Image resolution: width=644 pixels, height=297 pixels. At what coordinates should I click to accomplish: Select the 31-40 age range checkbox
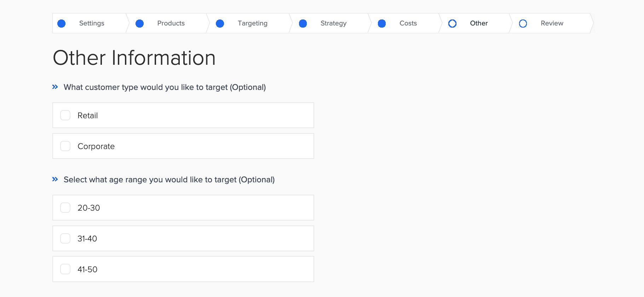coord(65,239)
